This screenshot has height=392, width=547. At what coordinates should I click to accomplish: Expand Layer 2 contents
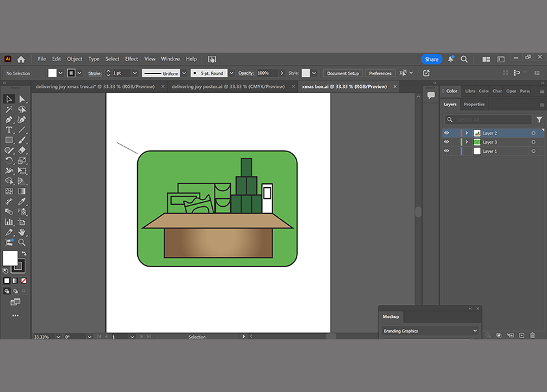(x=466, y=133)
